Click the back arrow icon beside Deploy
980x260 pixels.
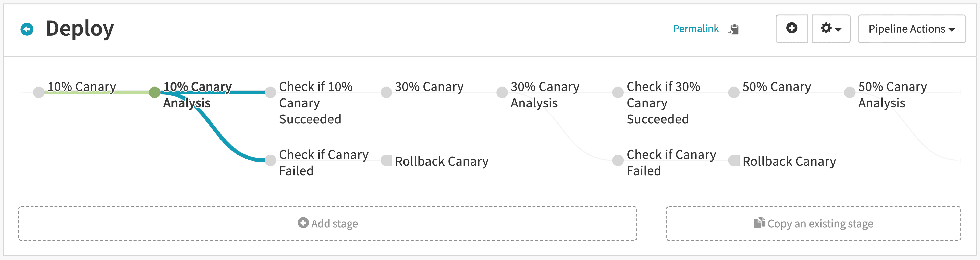[27, 29]
